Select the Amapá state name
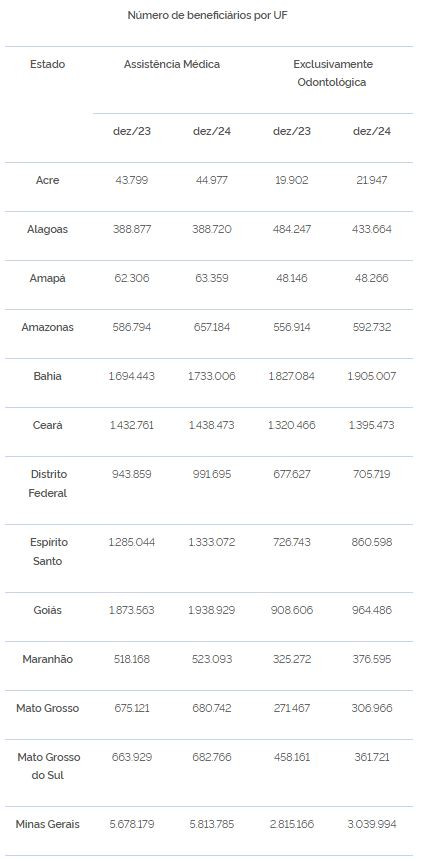Image resolution: width=426 pixels, height=861 pixels. [47, 278]
